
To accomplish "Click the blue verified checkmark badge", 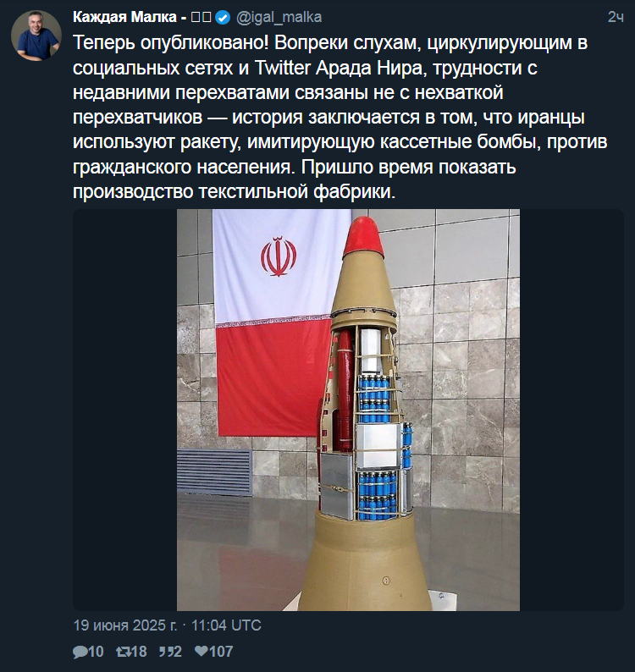I will point(223,18).
